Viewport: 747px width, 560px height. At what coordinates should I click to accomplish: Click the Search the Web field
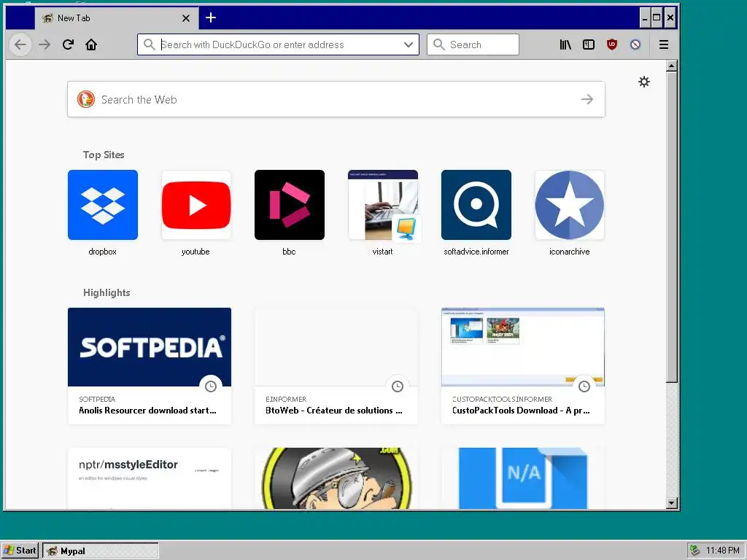(336, 99)
